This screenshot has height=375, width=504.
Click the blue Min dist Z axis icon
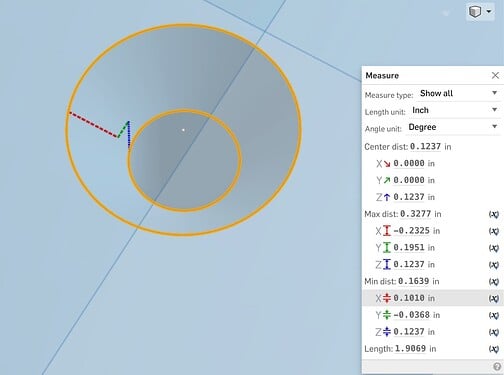click(387, 332)
